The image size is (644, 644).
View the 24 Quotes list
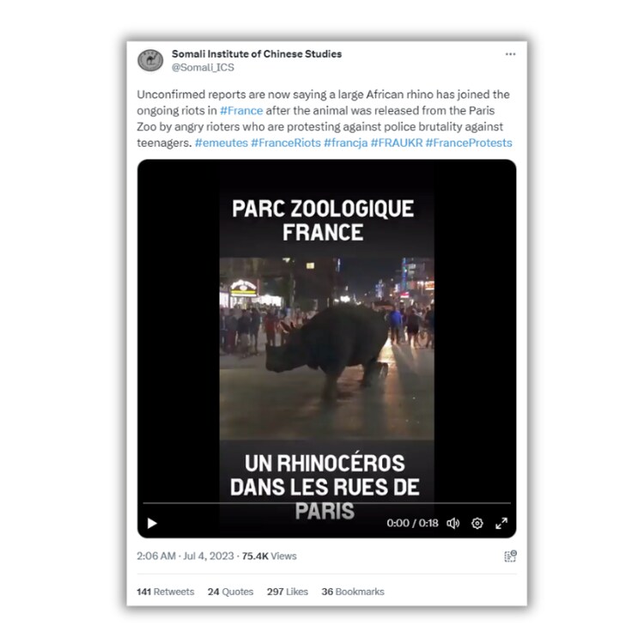(x=230, y=592)
